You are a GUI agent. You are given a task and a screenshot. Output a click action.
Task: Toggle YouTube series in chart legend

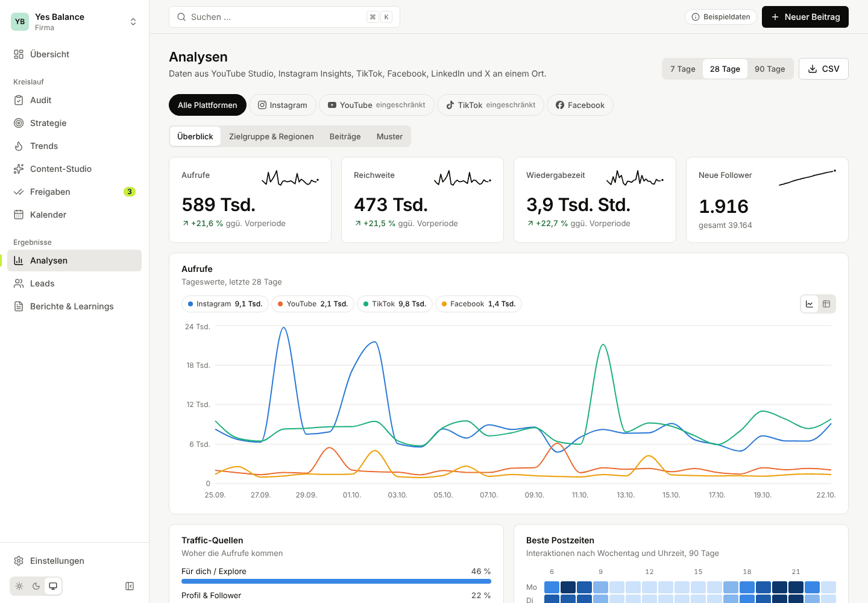click(313, 304)
